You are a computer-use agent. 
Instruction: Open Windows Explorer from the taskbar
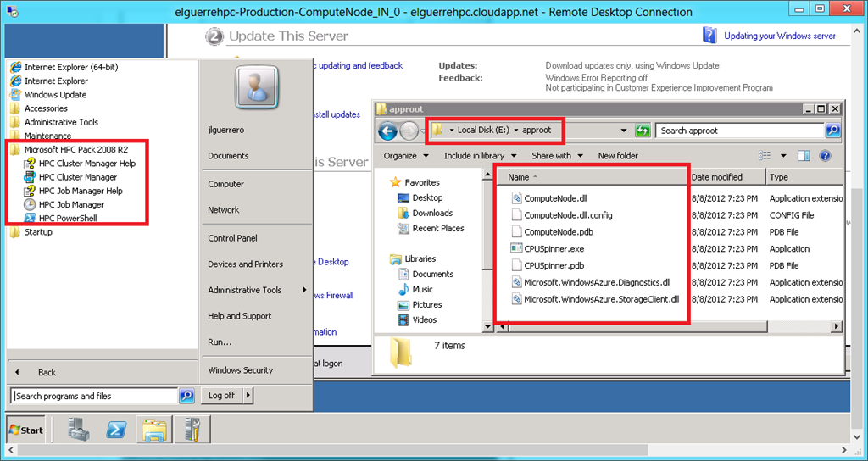(154, 430)
